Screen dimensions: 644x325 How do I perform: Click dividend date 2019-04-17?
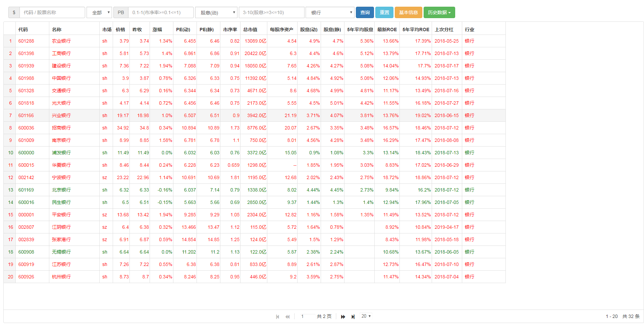[446, 227]
